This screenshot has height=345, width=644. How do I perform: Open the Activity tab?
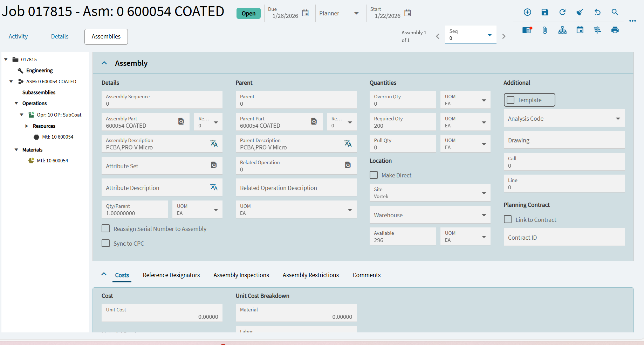(18, 36)
